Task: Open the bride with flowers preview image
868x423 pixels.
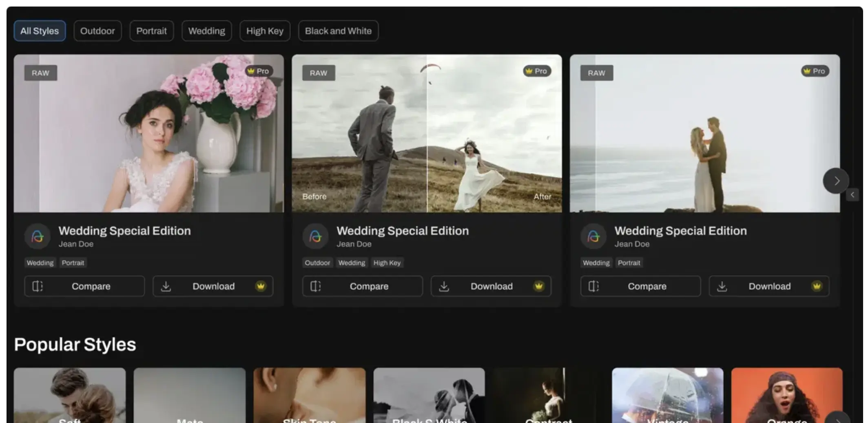Action: coord(149,133)
